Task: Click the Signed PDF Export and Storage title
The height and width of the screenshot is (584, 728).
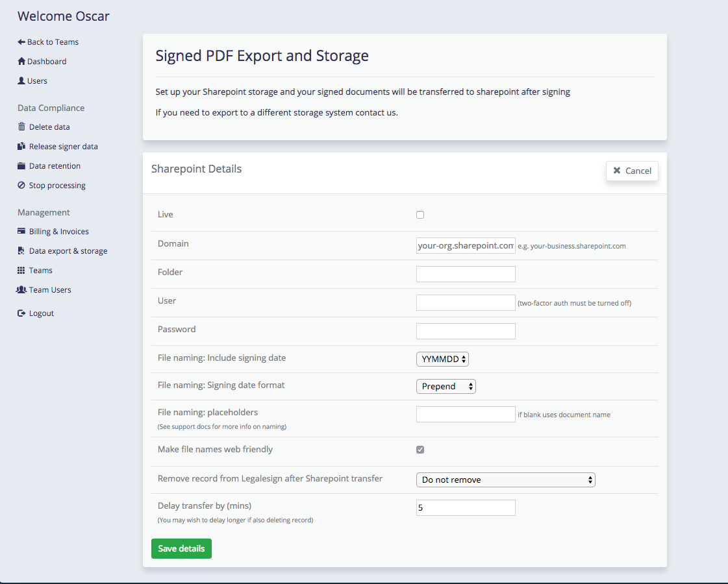Action: coord(262,56)
